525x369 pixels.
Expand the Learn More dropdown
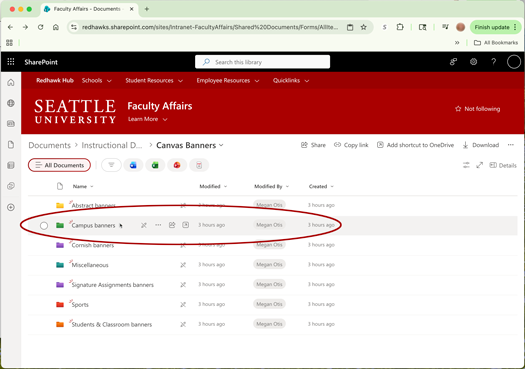(148, 119)
